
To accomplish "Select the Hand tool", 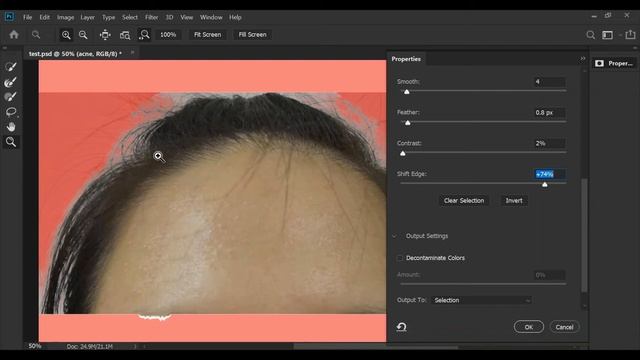I will (x=11, y=127).
